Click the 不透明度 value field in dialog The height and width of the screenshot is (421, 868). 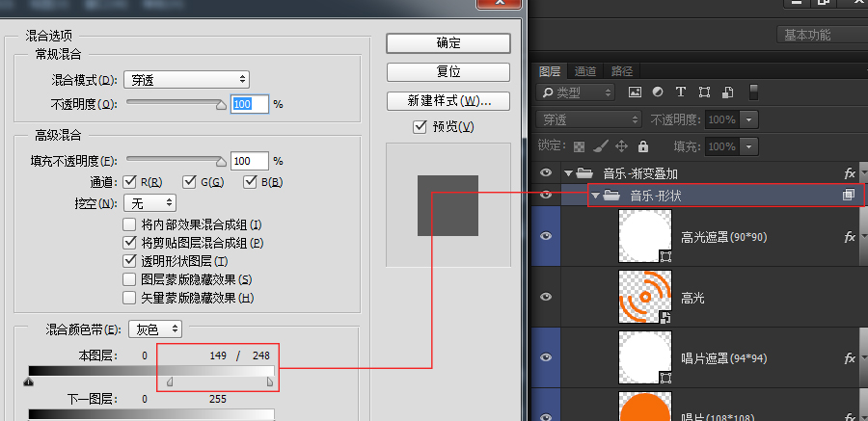pyautogui.click(x=250, y=104)
